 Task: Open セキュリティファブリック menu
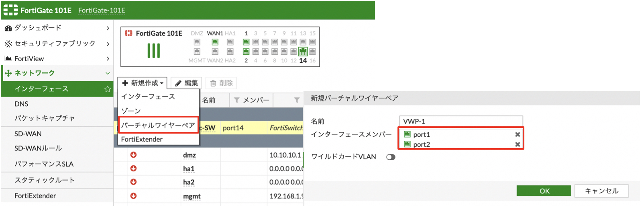(55, 43)
